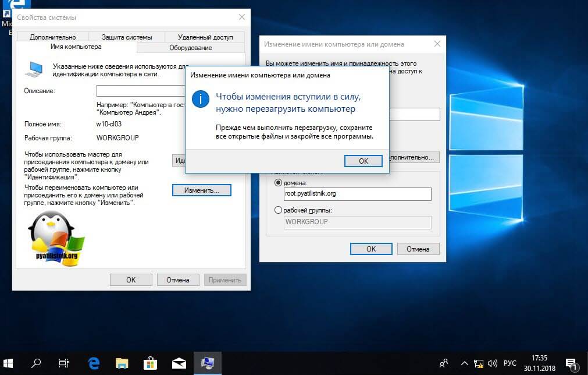Image resolution: width=588 pixels, height=375 pixels.
Task: Open File Explorer from the taskbar
Action: click(x=122, y=363)
